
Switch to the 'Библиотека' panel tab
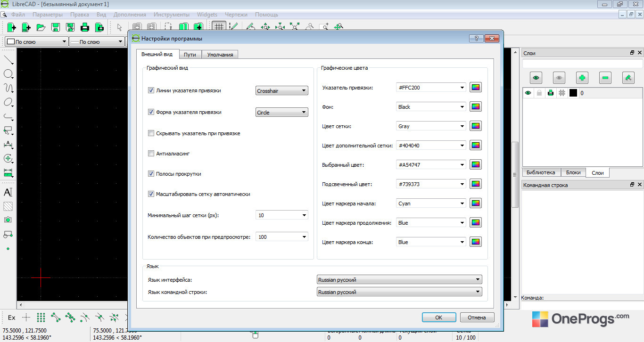point(541,172)
